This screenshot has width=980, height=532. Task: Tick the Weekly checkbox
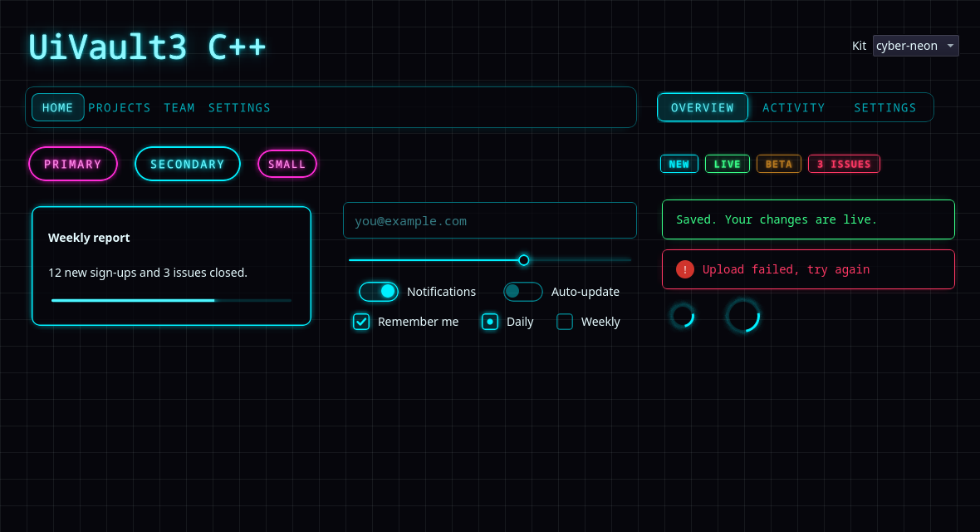point(565,322)
